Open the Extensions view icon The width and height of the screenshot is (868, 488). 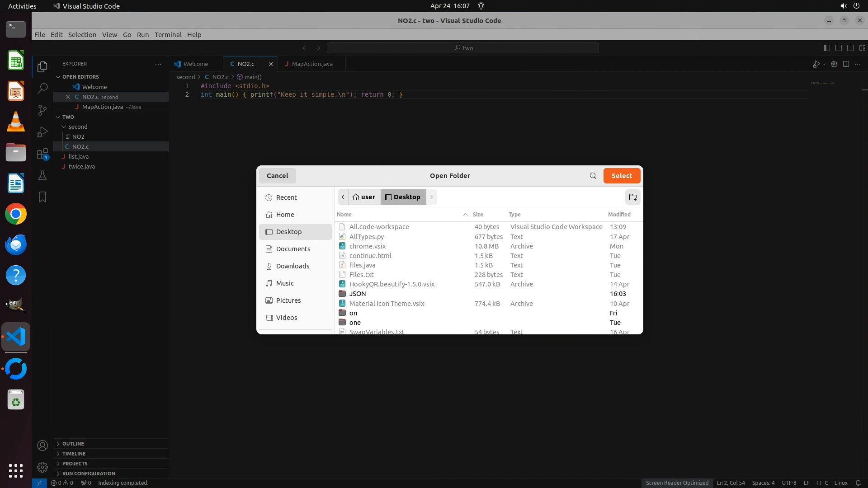click(42, 154)
